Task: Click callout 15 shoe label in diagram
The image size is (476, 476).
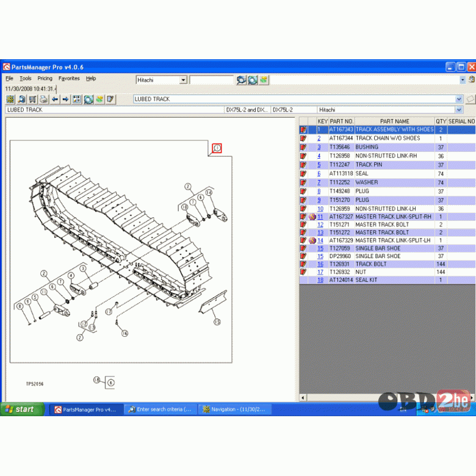Action: 217,322
